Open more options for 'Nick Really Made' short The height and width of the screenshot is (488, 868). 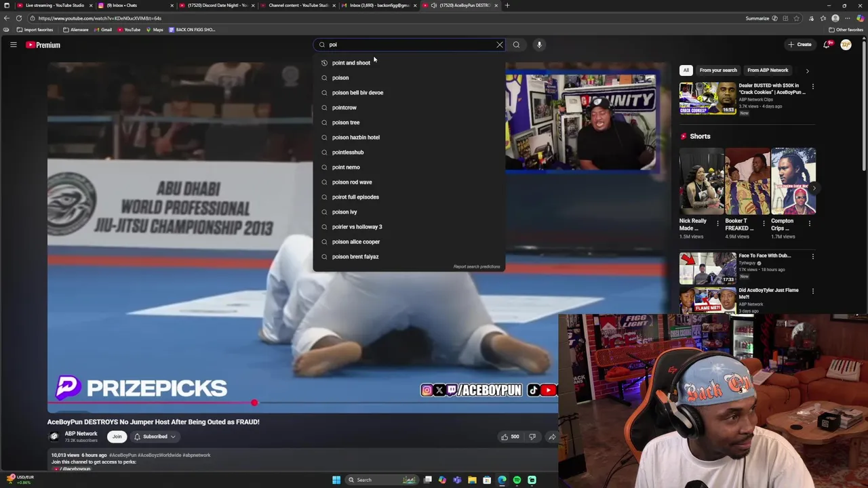(717, 223)
